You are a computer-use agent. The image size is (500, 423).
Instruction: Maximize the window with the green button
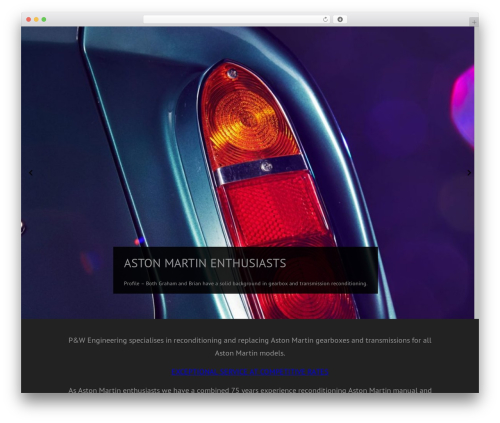tap(44, 20)
